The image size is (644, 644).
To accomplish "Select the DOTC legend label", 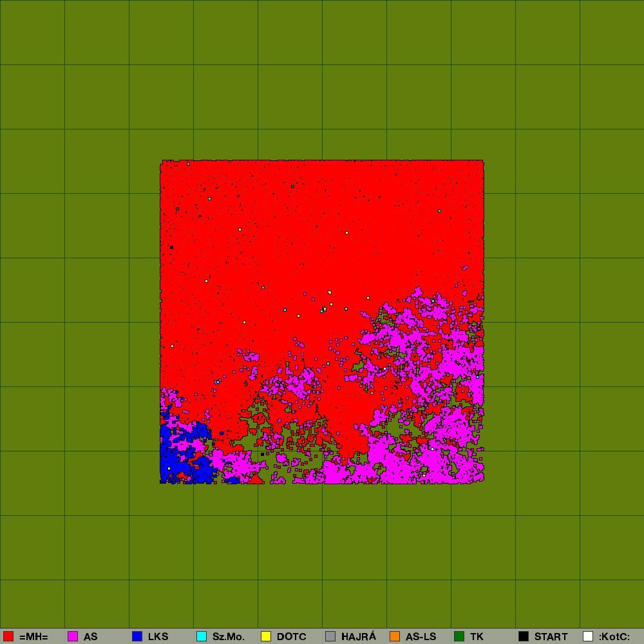I will coord(292,637).
